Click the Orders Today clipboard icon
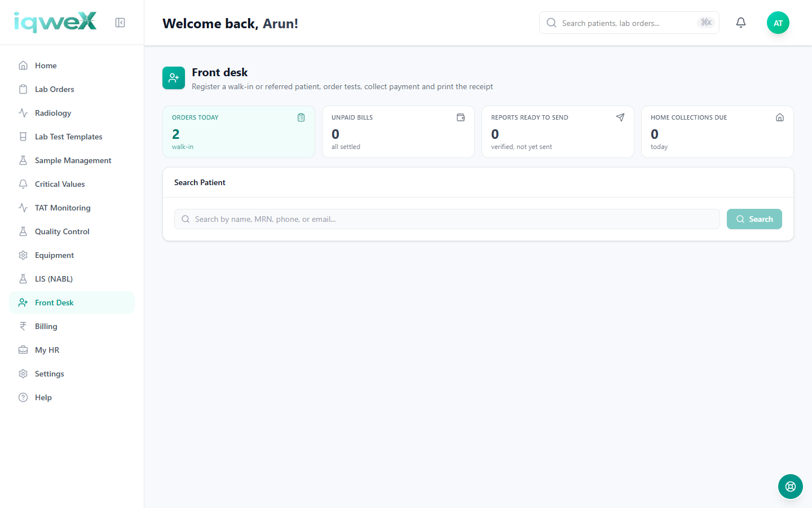Image resolution: width=812 pixels, height=508 pixels. click(x=301, y=117)
